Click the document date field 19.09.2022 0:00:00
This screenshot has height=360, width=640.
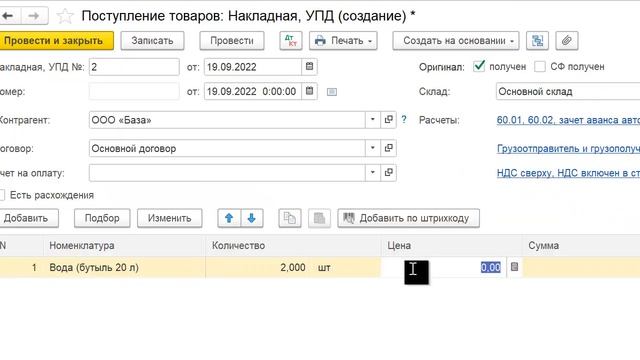[253, 91]
